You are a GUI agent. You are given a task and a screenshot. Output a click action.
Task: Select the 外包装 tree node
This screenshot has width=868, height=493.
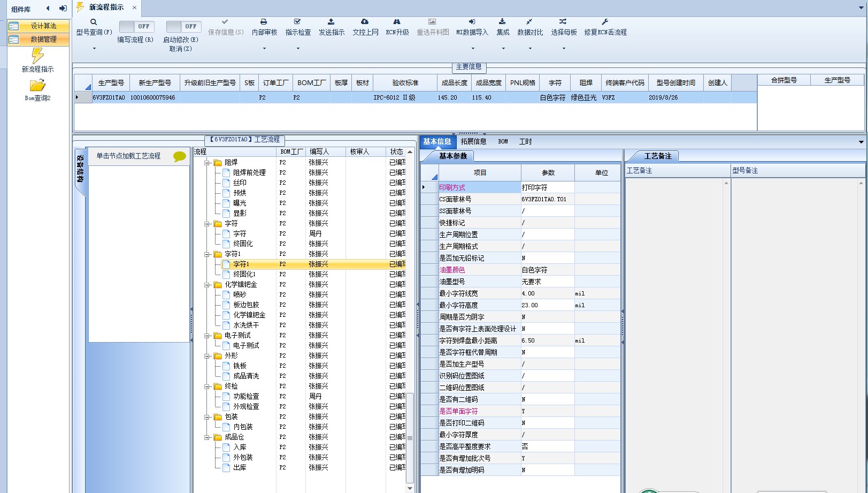pyautogui.click(x=243, y=458)
